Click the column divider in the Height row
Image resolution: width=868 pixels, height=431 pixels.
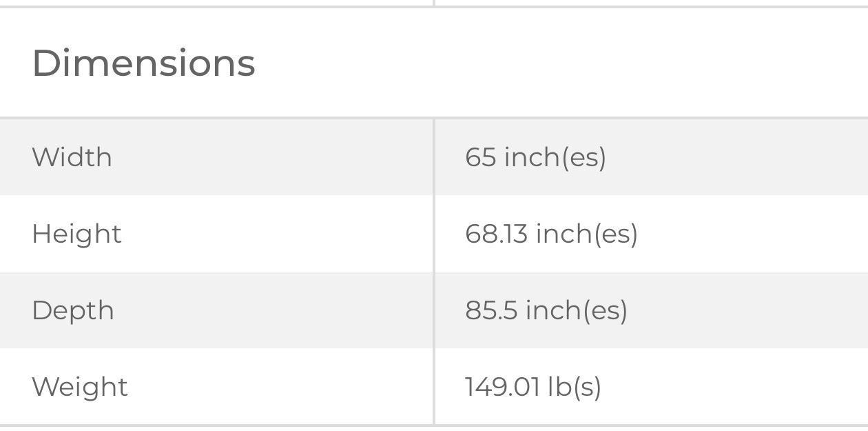(x=434, y=234)
